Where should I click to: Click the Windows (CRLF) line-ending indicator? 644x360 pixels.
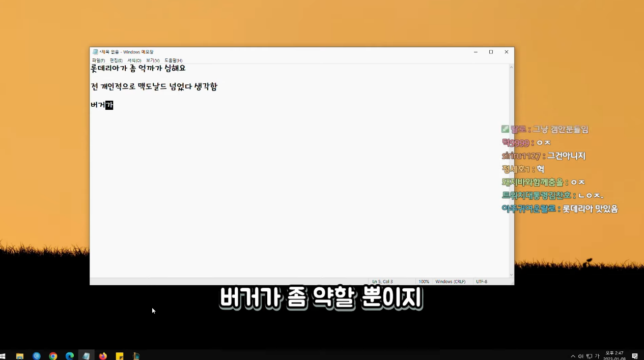pyautogui.click(x=450, y=281)
